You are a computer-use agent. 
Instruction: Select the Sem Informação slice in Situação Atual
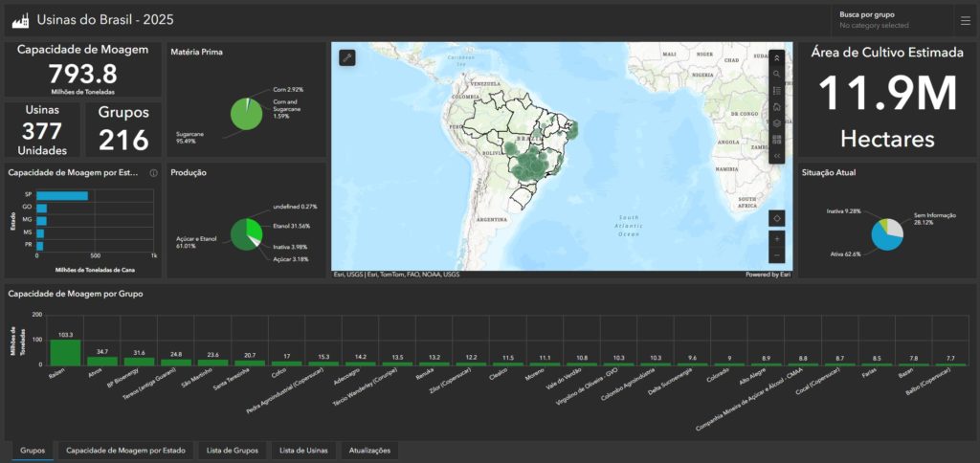(x=896, y=229)
